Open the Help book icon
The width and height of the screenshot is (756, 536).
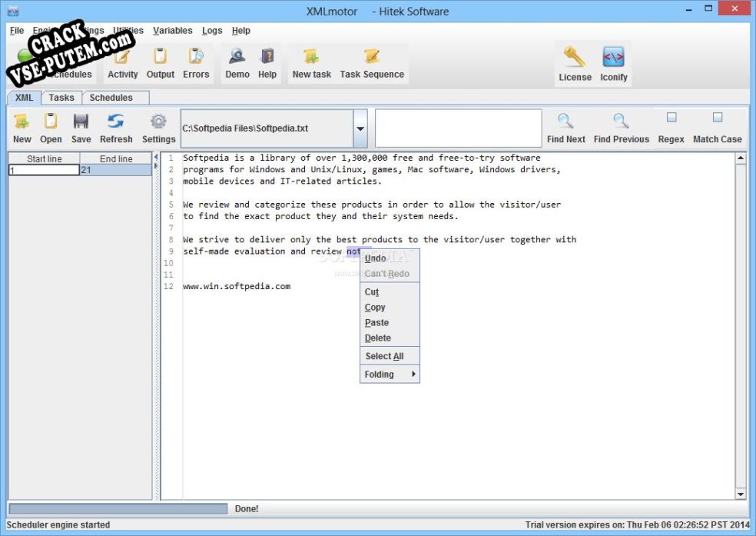[x=267, y=63]
